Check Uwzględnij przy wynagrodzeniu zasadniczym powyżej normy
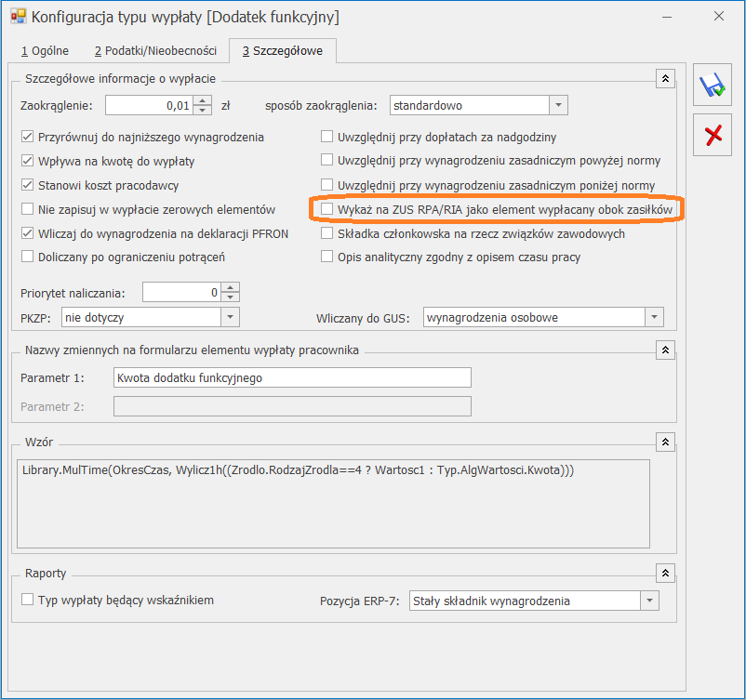This screenshot has width=746, height=700. [326, 160]
